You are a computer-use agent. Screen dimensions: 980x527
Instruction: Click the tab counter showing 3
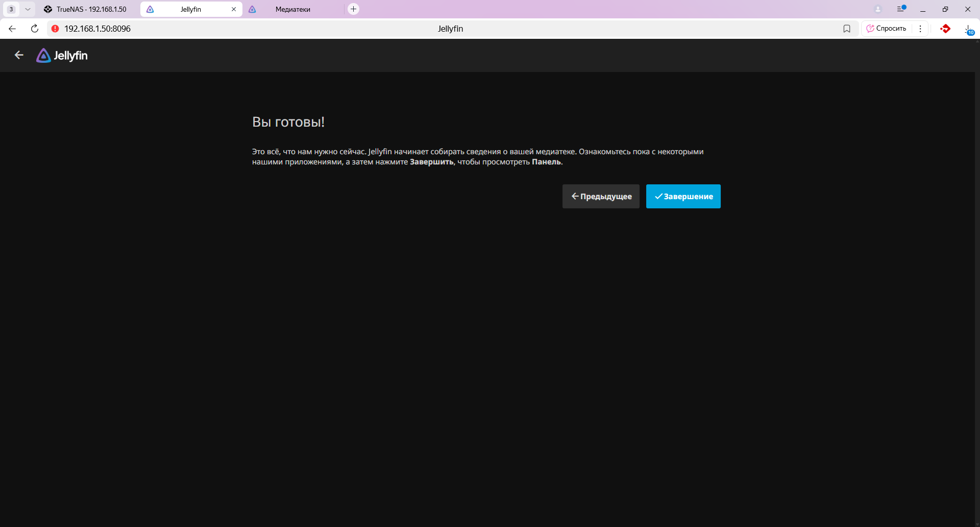[x=11, y=9]
